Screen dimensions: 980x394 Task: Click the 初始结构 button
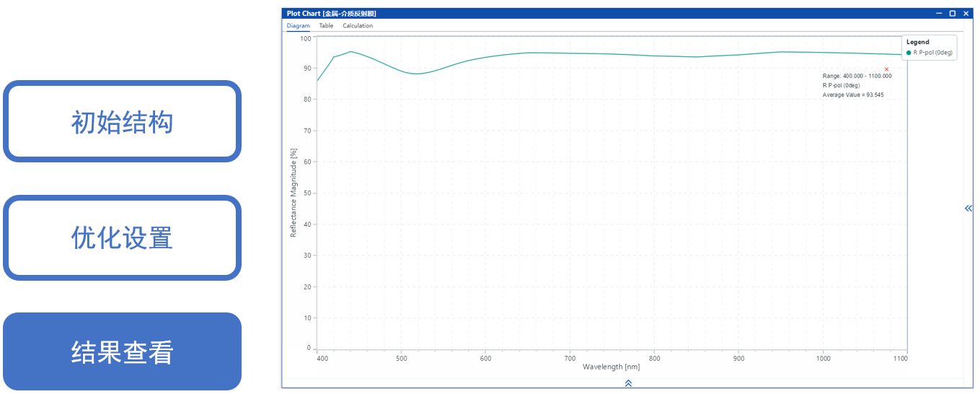tap(122, 122)
